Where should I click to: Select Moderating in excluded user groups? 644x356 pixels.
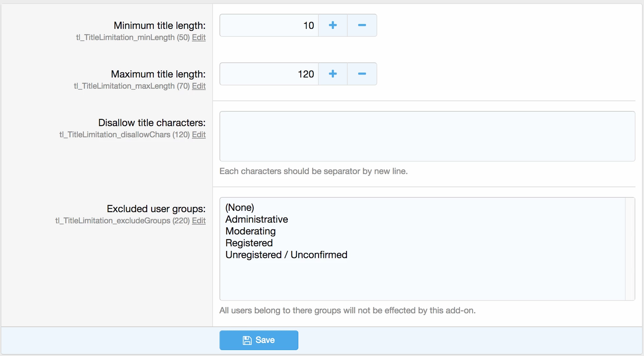[423, 231]
